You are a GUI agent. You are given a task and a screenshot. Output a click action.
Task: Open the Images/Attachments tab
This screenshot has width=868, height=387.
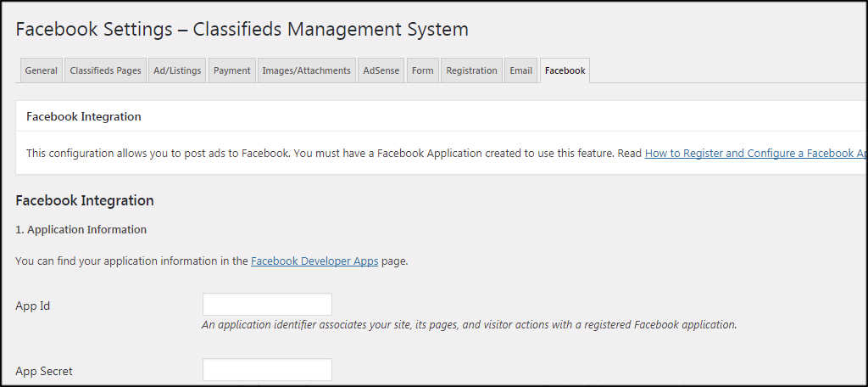click(x=306, y=71)
